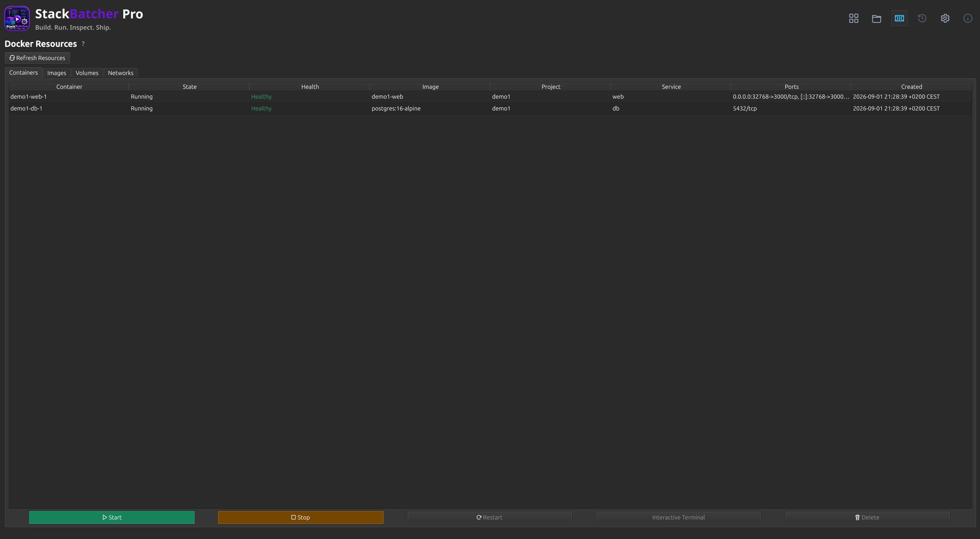The image size is (980, 539).
Task: Click the Delete button
Action: tap(867, 517)
